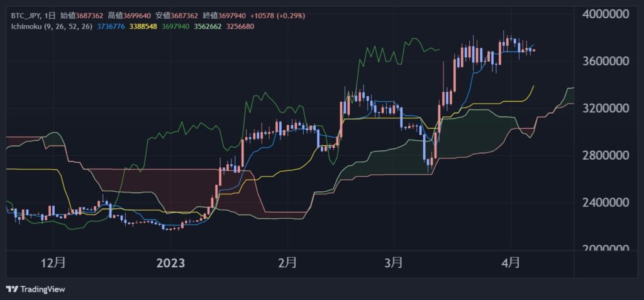
Task: Click the 2023 time axis label
Action: pyautogui.click(x=170, y=262)
